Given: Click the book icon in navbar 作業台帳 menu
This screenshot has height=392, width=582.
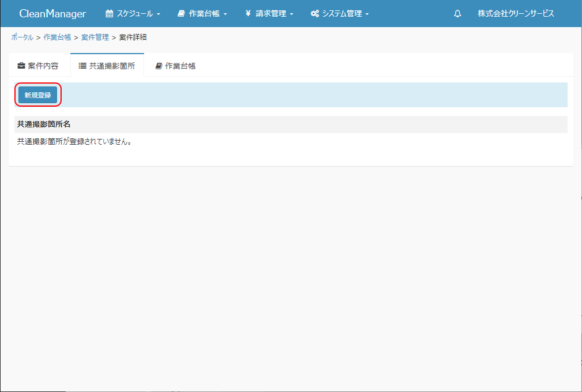Looking at the screenshot, I should click(181, 14).
